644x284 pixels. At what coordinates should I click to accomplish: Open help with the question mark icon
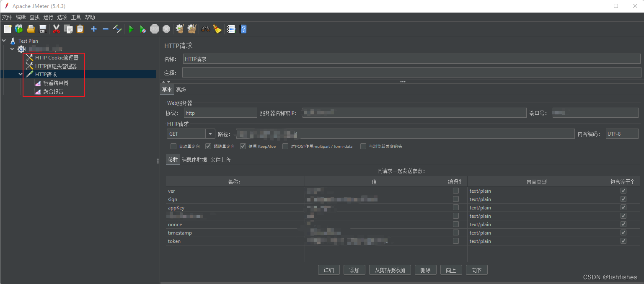243,29
